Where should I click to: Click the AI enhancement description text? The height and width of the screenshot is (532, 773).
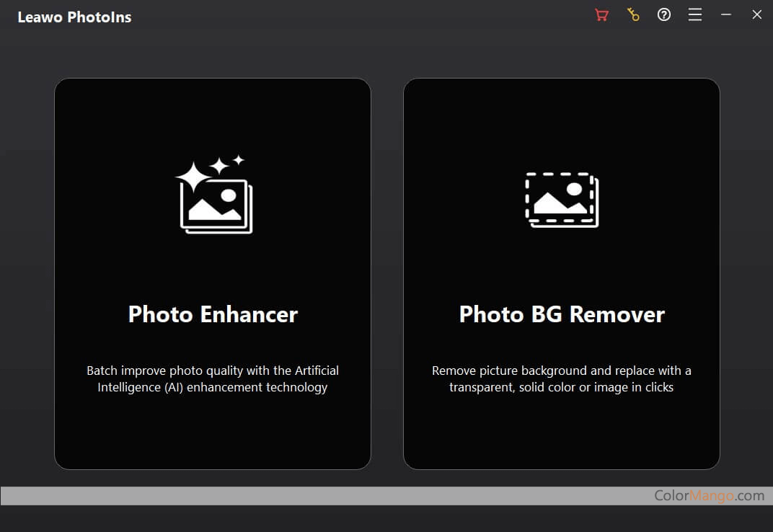tap(213, 378)
